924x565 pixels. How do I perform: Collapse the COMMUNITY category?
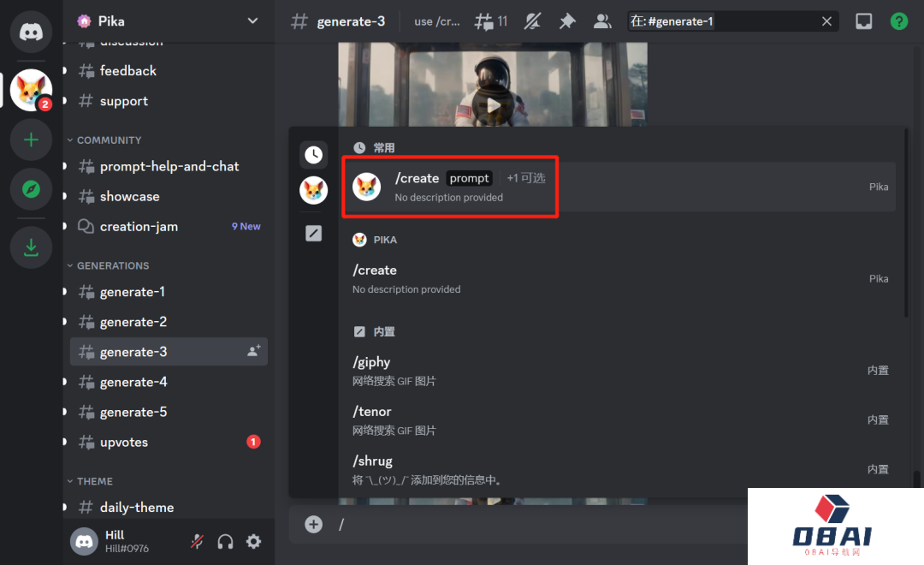pyautogui.click(x=109, y=140)
